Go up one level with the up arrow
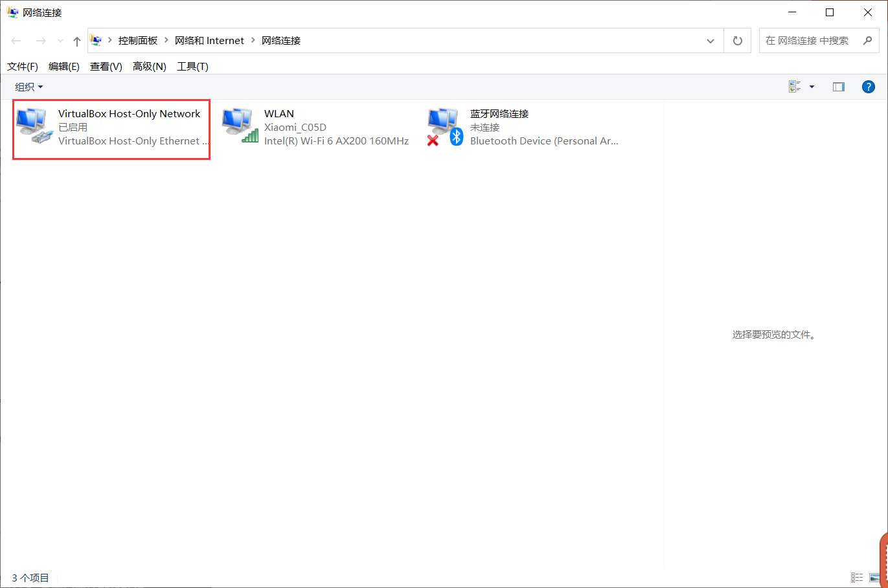Screen dimensions: 888x588 click(x=77, y=41)
